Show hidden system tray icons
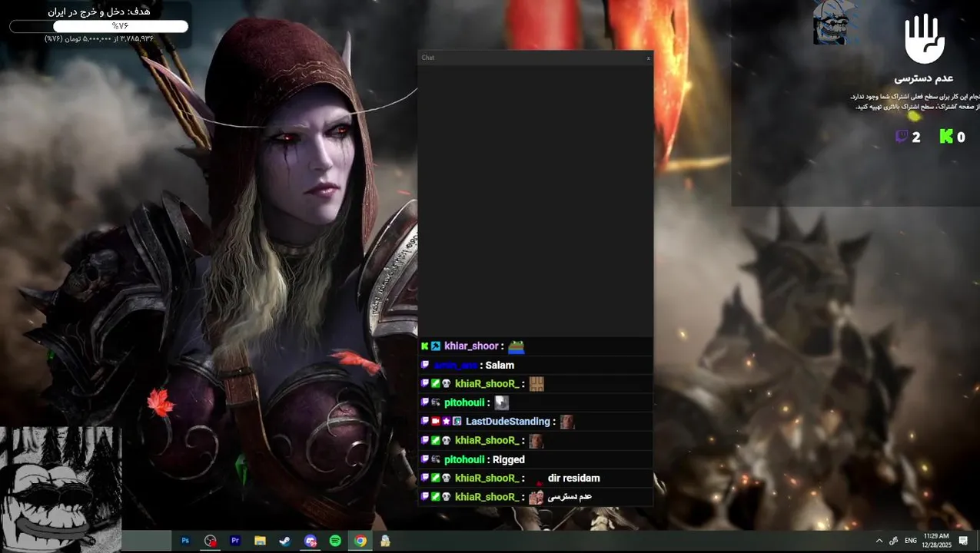This screenshot has width=980, height=553. 879,541
